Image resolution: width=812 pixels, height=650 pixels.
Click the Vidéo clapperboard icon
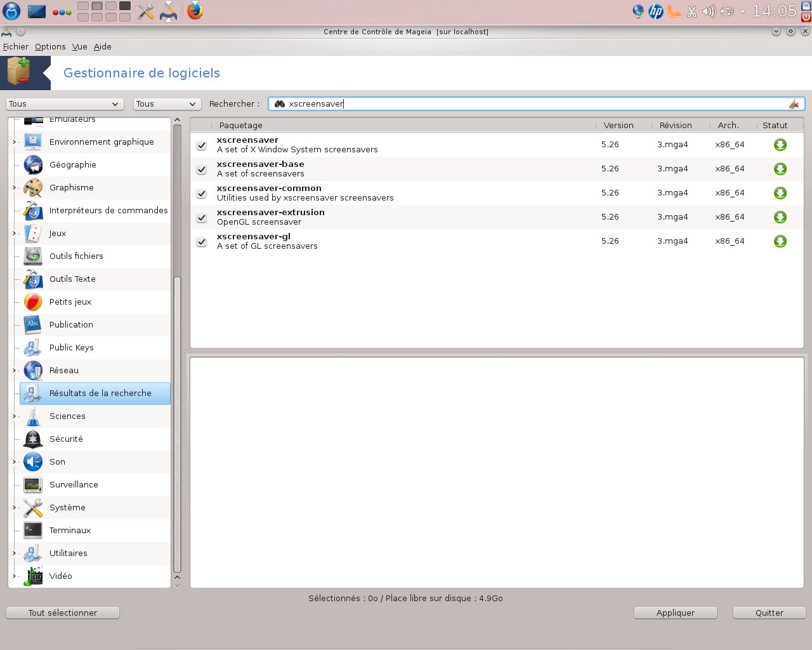click(33, 576)
